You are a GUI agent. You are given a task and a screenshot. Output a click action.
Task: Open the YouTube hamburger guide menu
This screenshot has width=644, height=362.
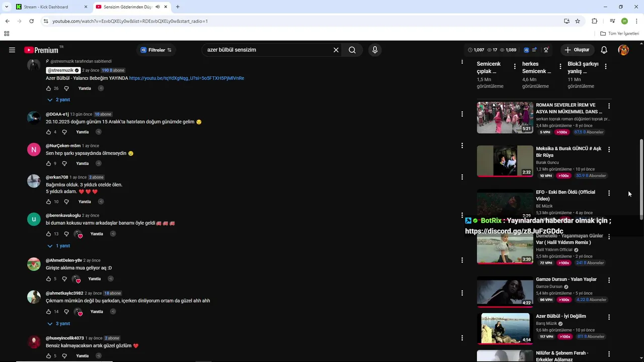click(x=12, y=50)
